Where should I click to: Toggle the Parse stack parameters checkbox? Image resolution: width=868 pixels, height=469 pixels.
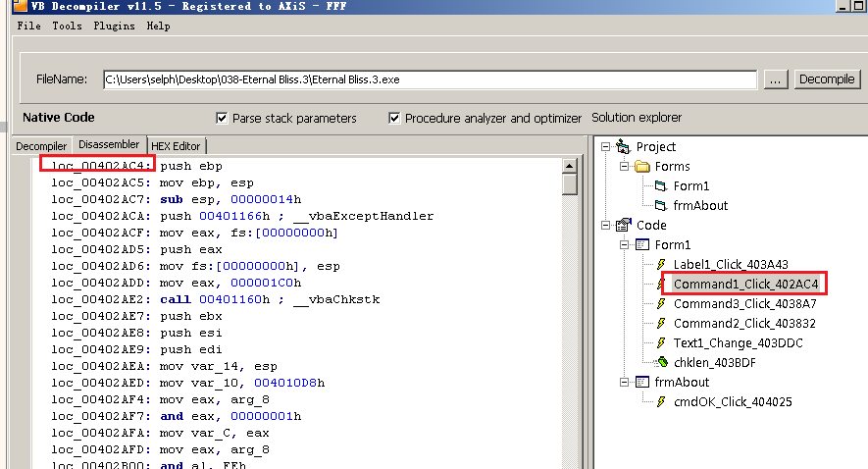pyautogui.click(x=222, y=118)
